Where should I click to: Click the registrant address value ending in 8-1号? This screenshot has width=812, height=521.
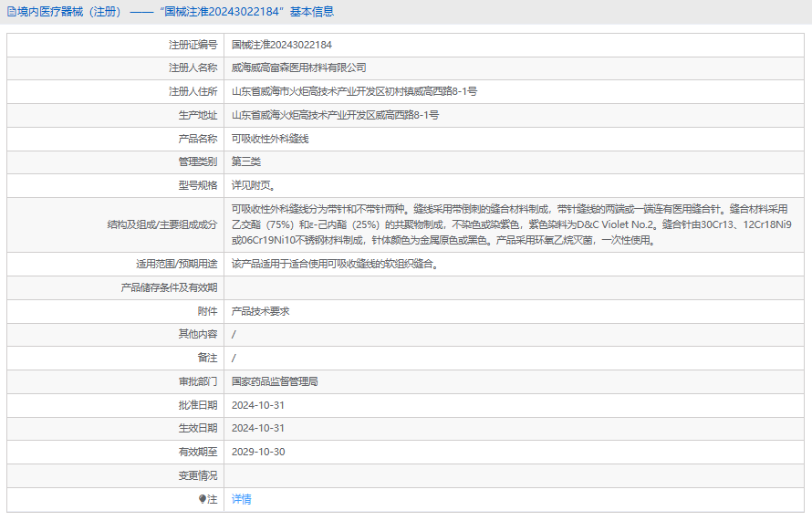[x=354, y=92]
